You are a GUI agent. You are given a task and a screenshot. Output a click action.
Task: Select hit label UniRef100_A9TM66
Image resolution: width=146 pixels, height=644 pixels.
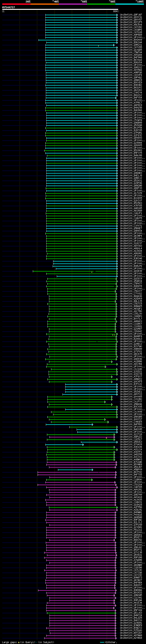pos(131,70)
